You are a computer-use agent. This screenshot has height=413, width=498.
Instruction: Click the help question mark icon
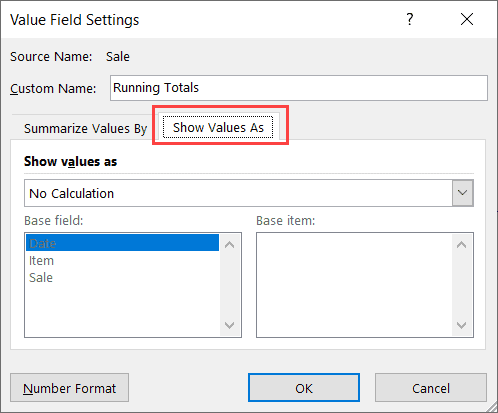click(410, 19)
